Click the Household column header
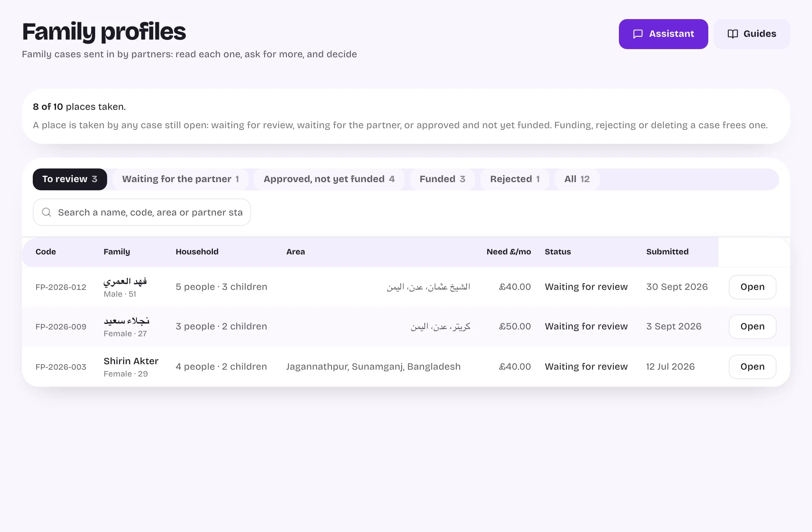Image resolution: width=812 pixels, height=532 pixels. tap(197, 252)
